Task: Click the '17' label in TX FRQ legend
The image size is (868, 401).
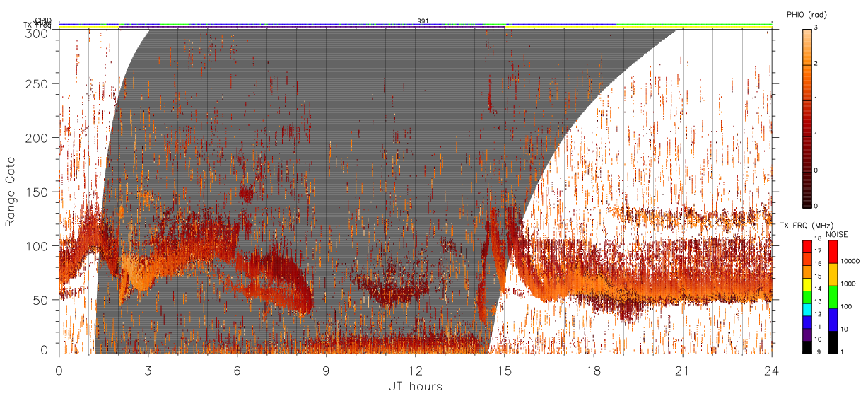Action: tap(818, 252)
